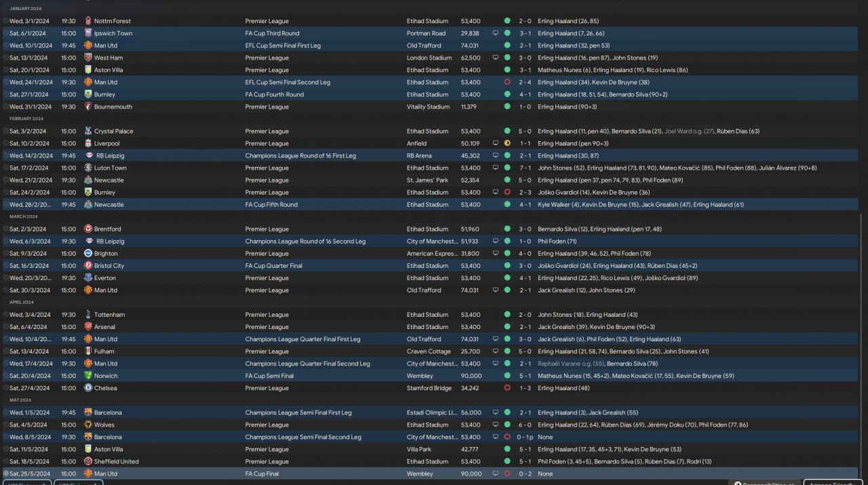Open the 2 - 4 EFL Cup second leg result

[x=525, y=82]
